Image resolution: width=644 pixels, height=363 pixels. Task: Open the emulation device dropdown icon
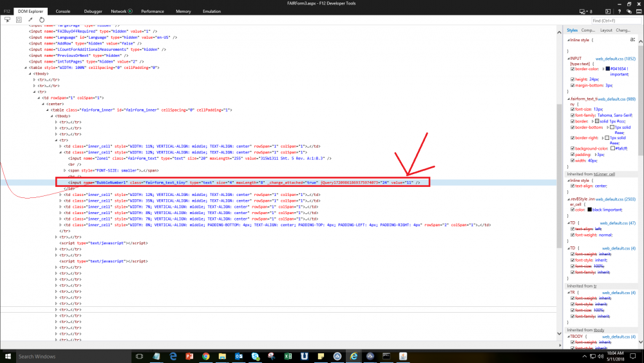click(582, 12)
